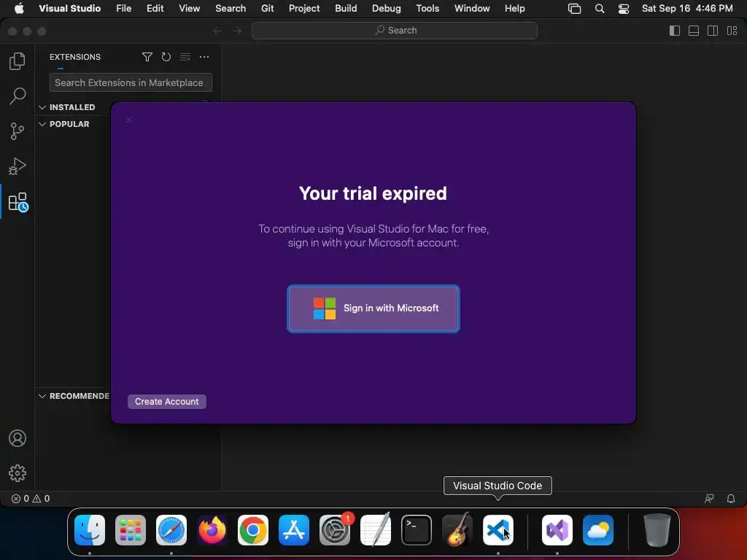
Task: Launch Firefox from the Dock
Action: click(x=212, y=530)
